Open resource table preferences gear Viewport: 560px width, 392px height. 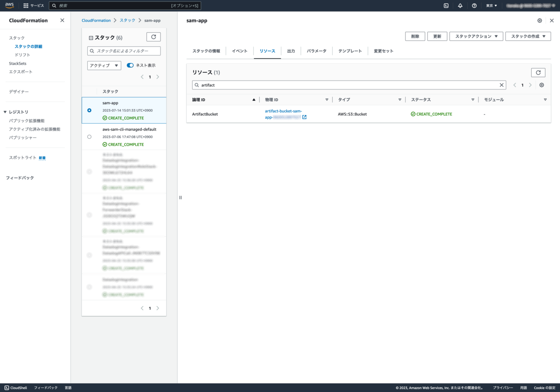tap(541, 85)
